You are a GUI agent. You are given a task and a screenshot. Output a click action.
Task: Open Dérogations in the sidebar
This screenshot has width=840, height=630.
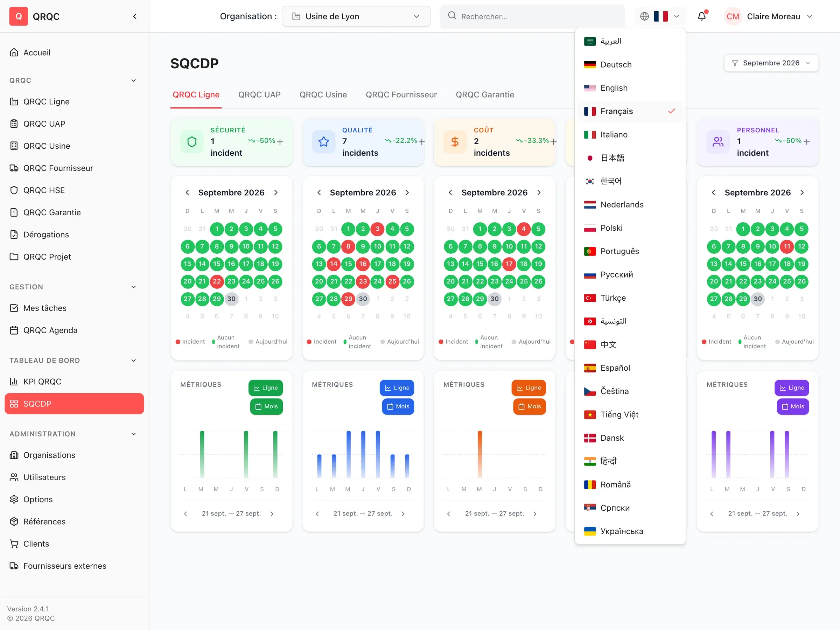click(75, 234)
